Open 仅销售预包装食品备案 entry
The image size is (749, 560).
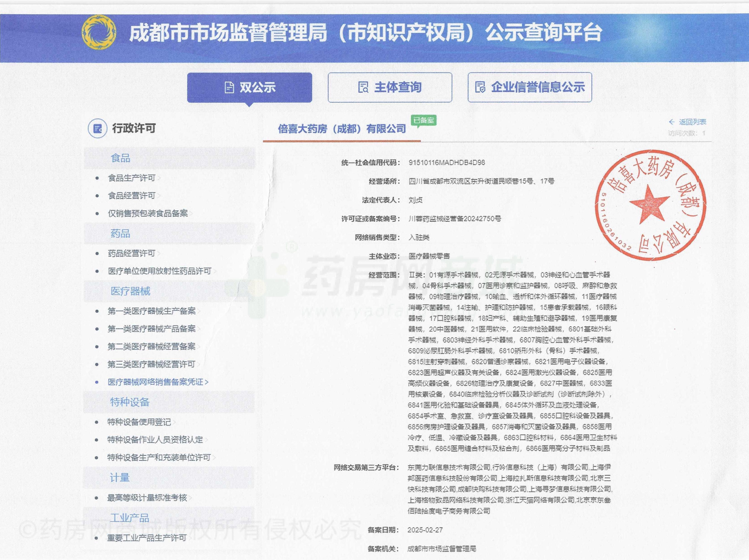pyautogui.click(x=148, y=213)
